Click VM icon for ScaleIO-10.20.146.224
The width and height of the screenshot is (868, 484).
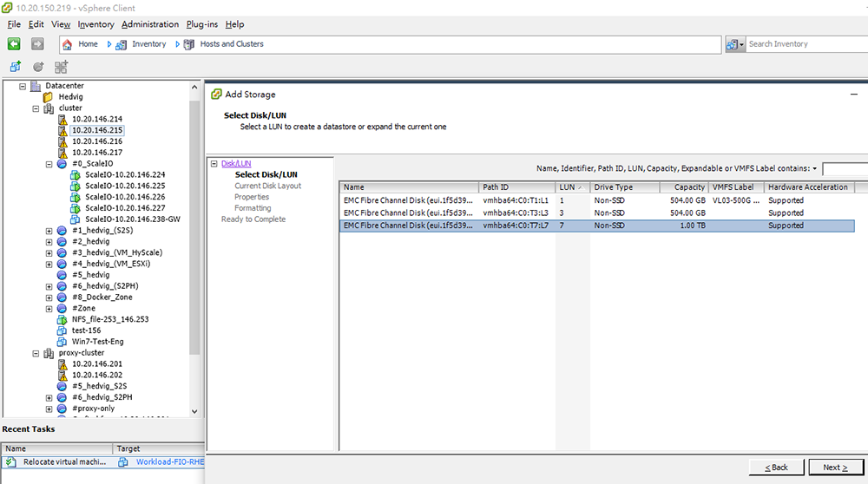click(x=76, y=175)
